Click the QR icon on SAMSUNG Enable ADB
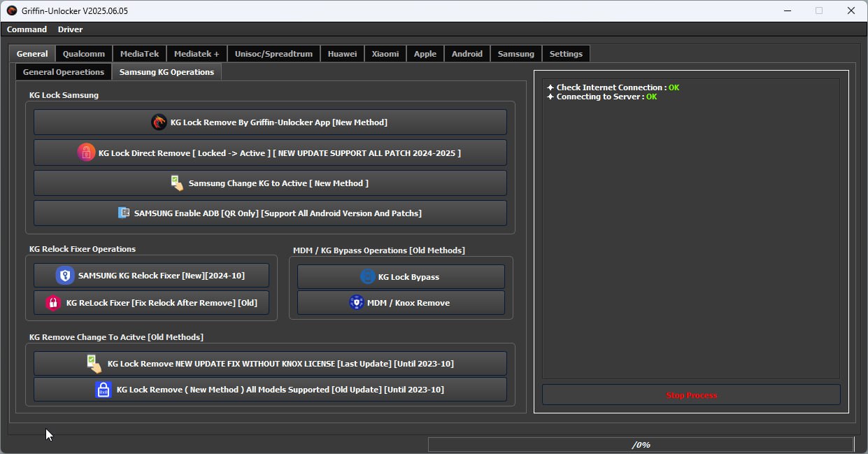 (x=124, y=213)
